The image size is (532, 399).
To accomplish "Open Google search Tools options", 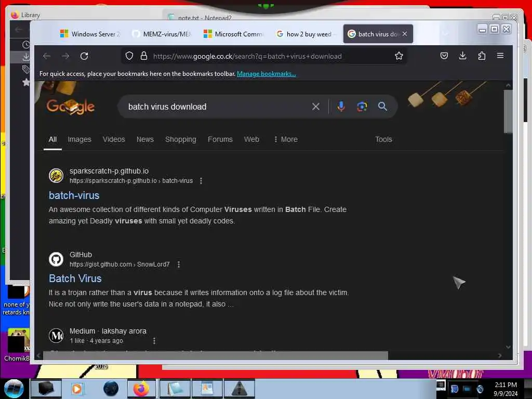I will 383,139.
